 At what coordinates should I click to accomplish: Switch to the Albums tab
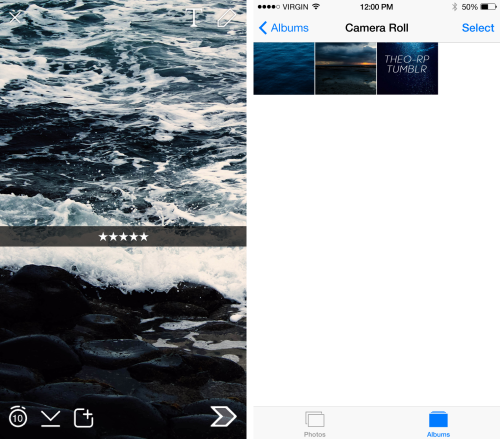[438, 424]
